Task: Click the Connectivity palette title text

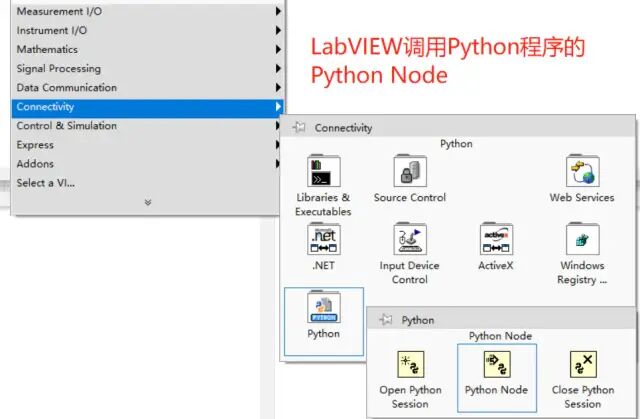Action: pyautogui.click(x=343, y=128)
